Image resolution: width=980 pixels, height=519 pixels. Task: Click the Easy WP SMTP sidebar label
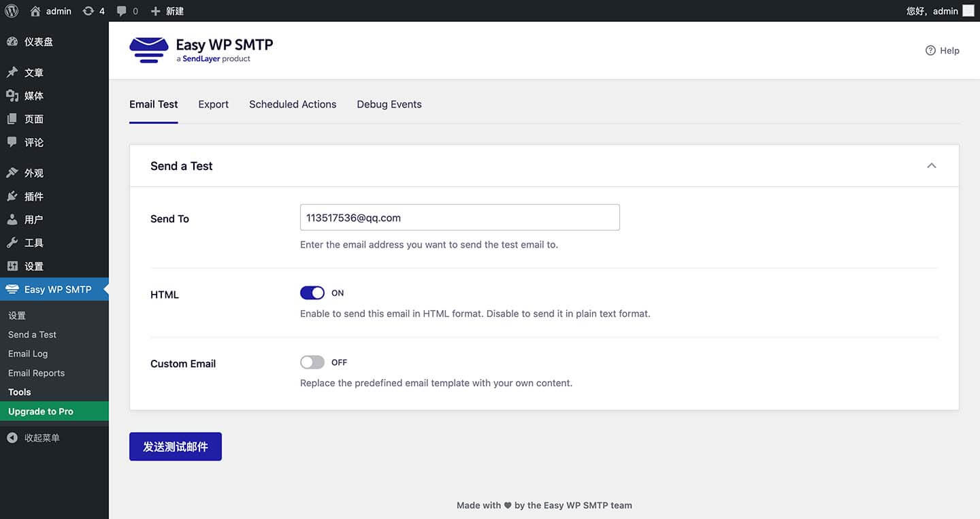point(58,289)
